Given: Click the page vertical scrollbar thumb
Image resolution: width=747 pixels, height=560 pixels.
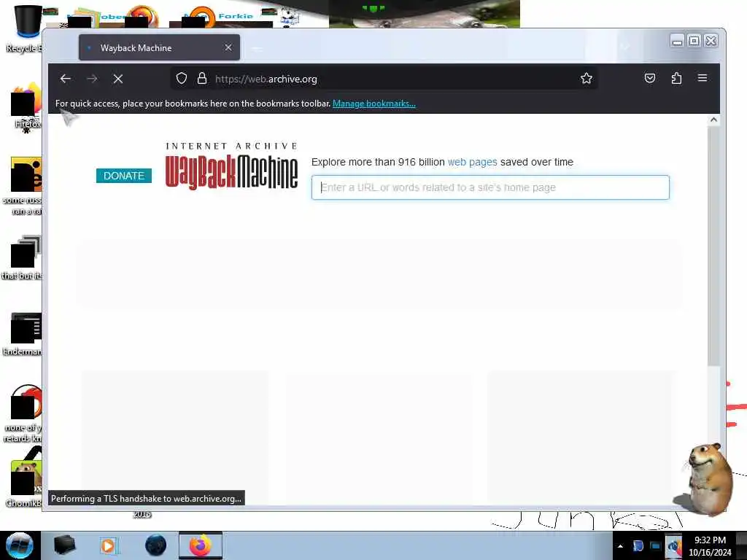Looking at the screenshot, I should 713,246.
